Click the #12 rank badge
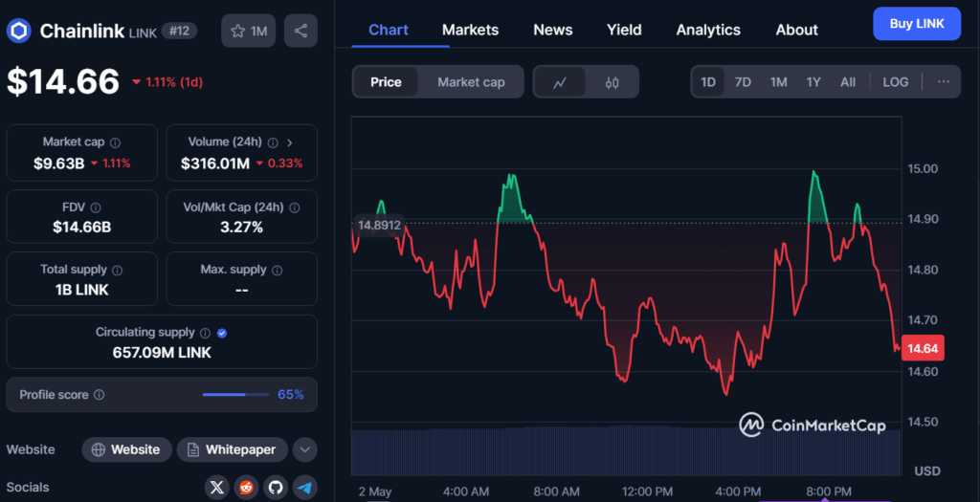This screenshot has width=980, height=502. 179,31
